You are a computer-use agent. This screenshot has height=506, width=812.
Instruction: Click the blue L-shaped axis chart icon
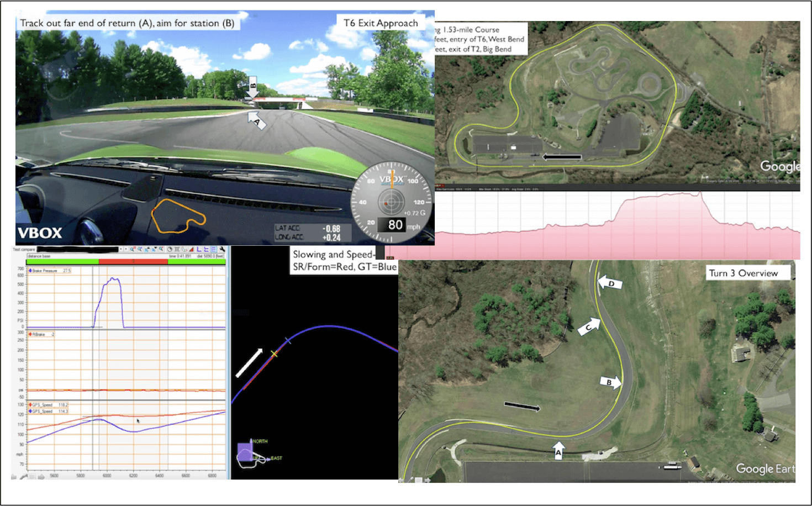tap(200, 250)
